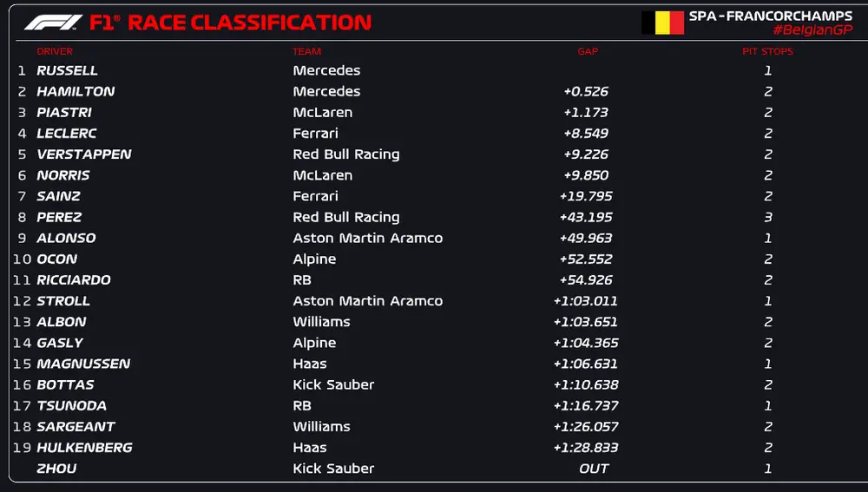Select PIASTRI in third place
This screenshot has width=868, height=492.
(x=64, y=112)
